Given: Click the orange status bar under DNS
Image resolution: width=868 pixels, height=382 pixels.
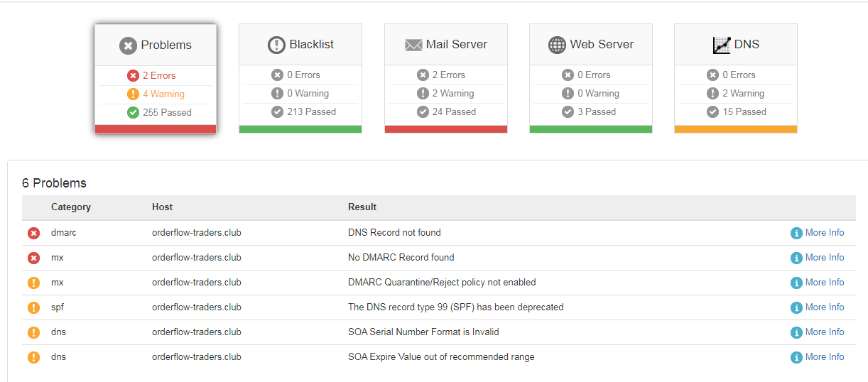Looking at the screenshot, I should pos(736,129).
